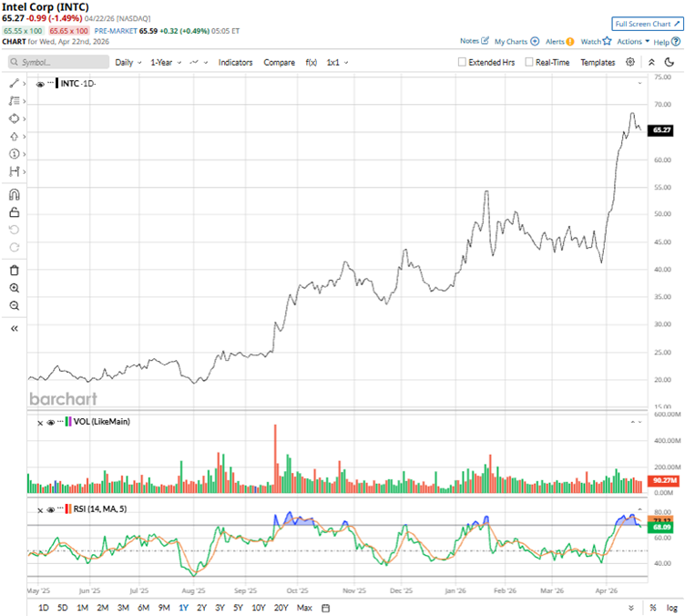Select the 1D time range
Viewport: 685px width, 616px height.
[43, 608]
